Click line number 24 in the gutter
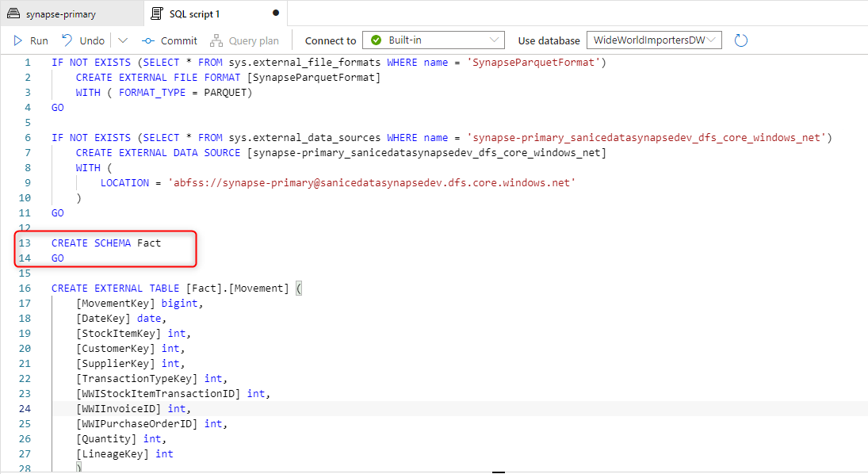 tap(25, 409)
